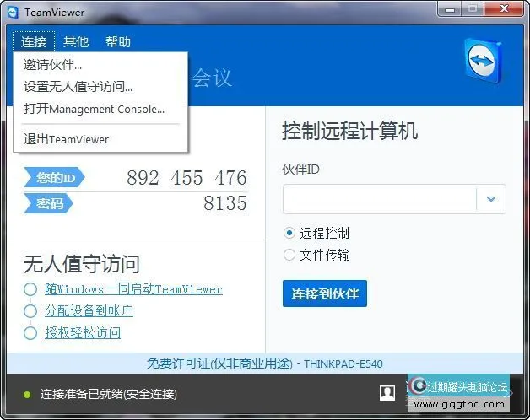Select the 远程控制 radio button
530x420 pixels.
[289, 234]
